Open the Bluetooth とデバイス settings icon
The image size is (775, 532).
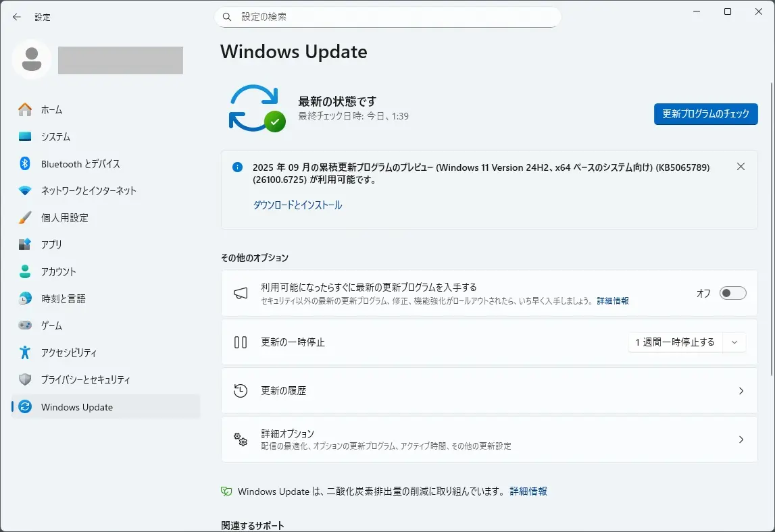(x=25, y=163)
